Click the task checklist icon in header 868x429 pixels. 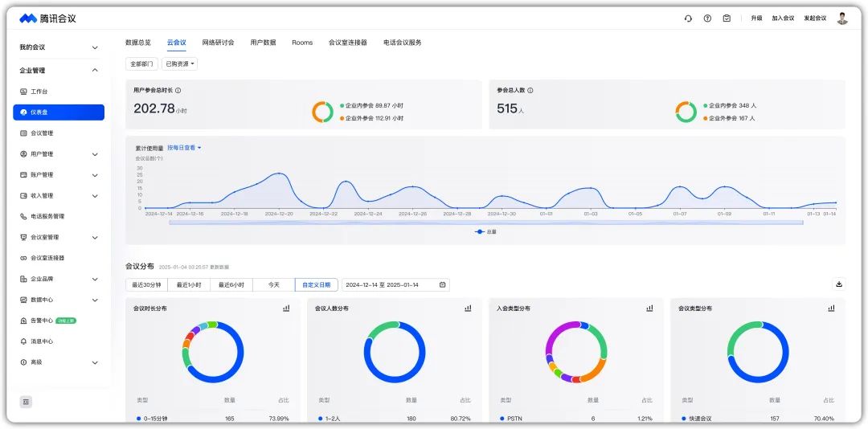pos(727,18)
